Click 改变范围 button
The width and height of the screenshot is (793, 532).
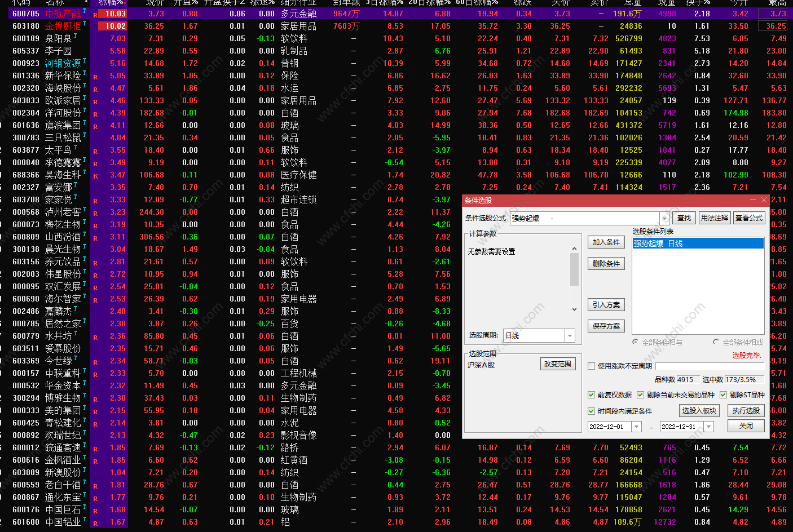[558, 364]
